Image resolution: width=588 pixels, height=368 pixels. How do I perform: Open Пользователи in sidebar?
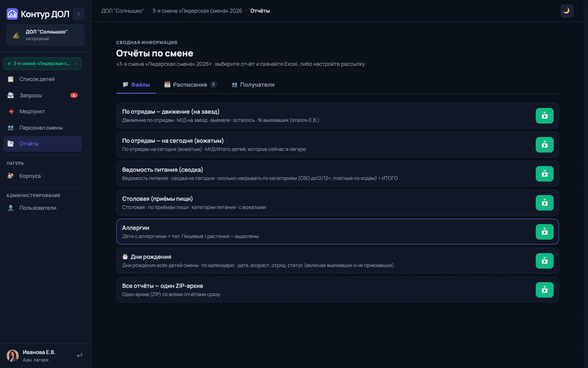tap(42, 208)
